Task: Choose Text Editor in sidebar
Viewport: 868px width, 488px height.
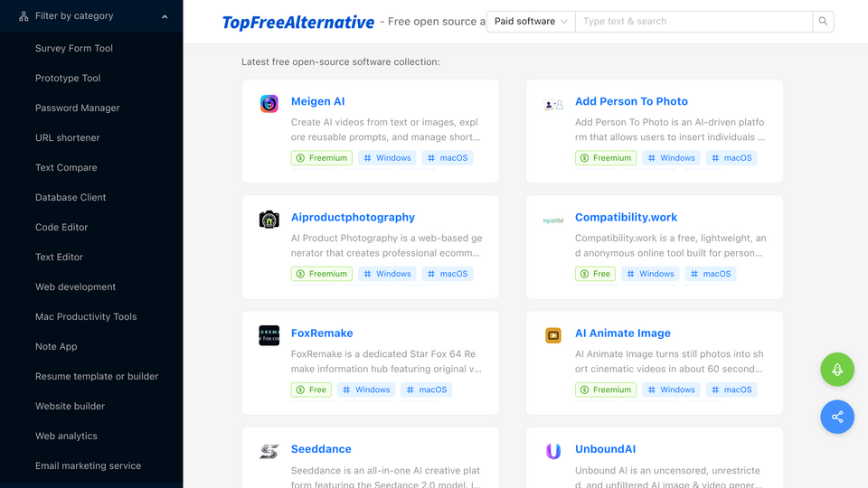Action: (x=60, y=258)
